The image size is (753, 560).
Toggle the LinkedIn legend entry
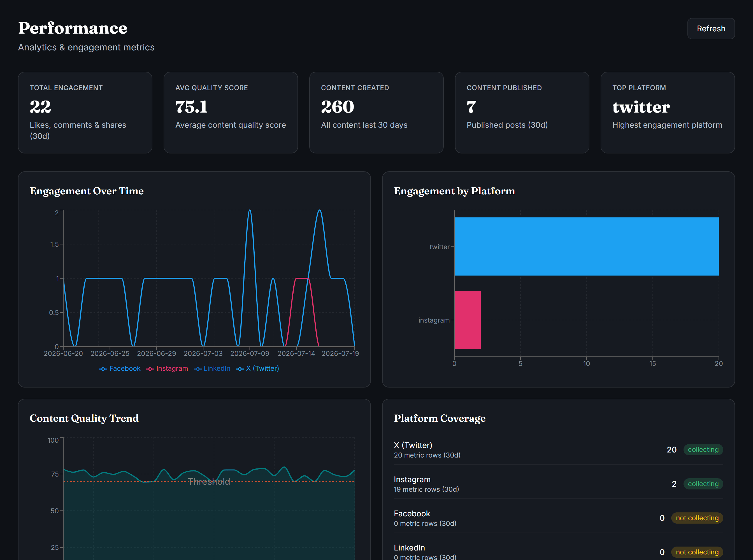pyautogui.click(x=212, y=368)
